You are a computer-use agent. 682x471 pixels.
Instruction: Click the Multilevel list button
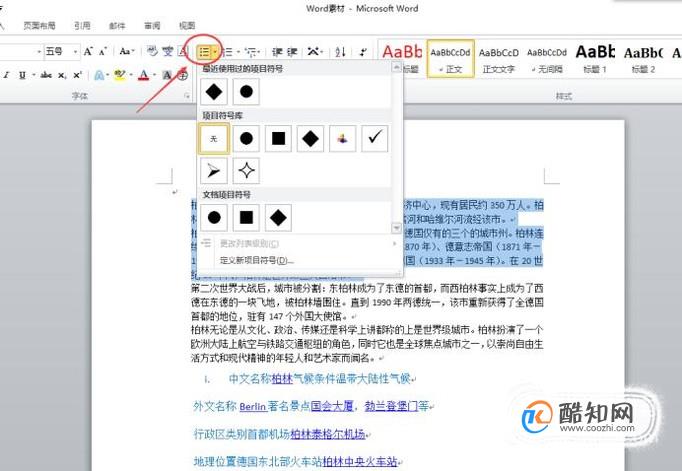point(251,52)
